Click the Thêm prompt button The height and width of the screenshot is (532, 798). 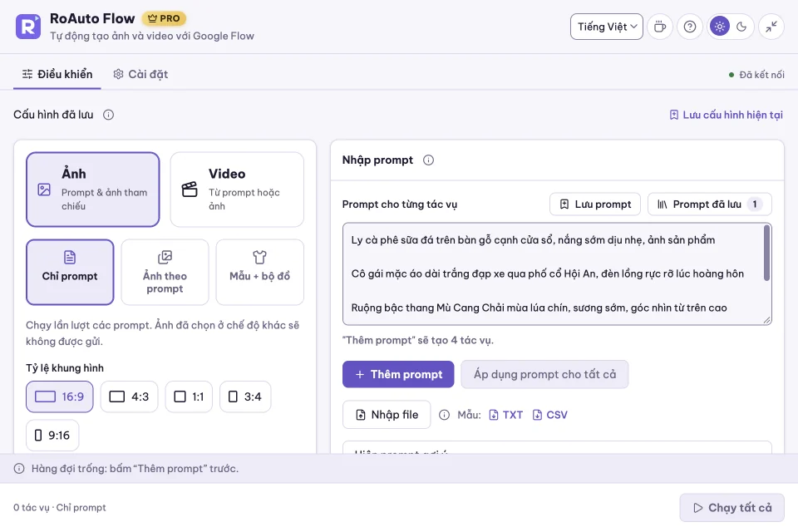coord(398,374)
